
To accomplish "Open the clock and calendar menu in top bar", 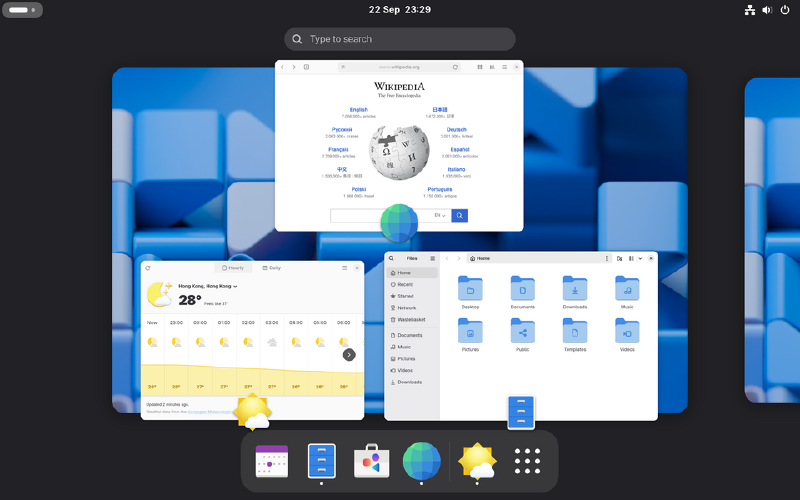I will click(x=399, y=10).
